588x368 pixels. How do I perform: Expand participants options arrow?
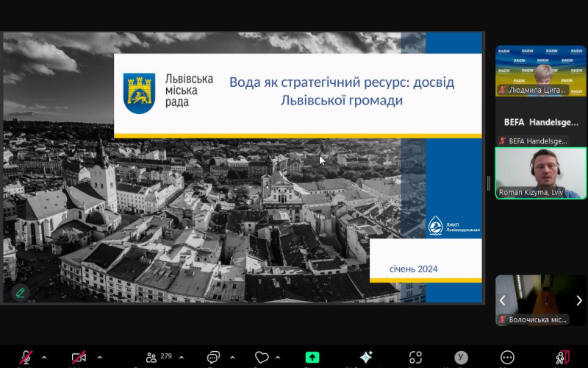182,357
